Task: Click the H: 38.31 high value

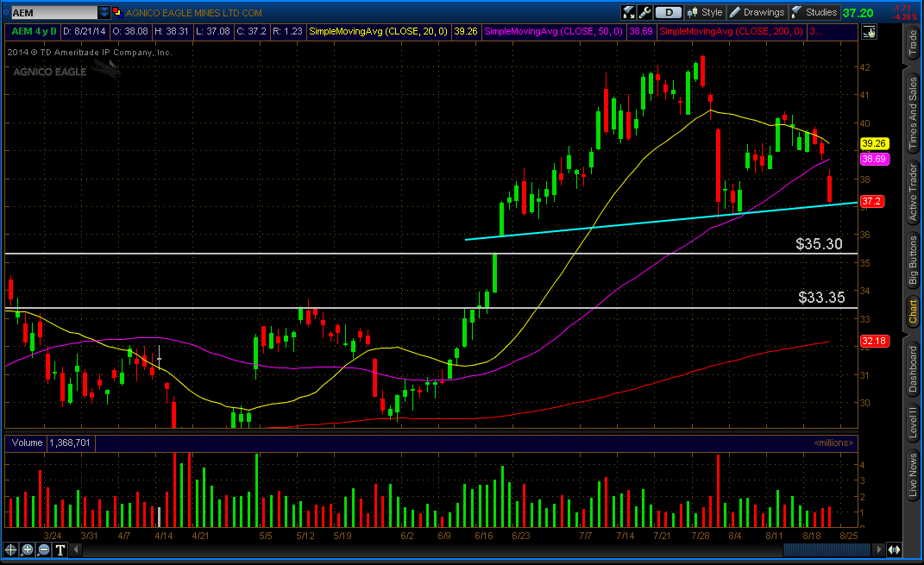Action: click(172, 31)
